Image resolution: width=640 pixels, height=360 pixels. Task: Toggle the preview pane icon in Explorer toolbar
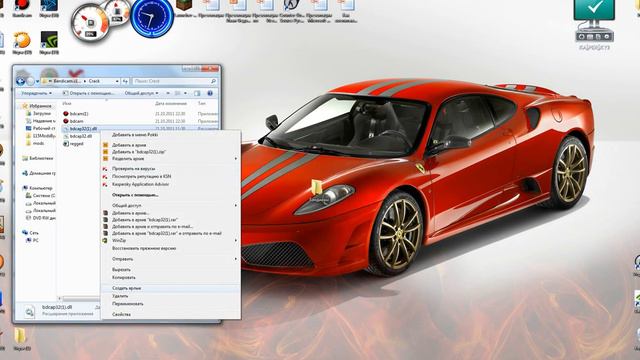[x=197, y=93]
